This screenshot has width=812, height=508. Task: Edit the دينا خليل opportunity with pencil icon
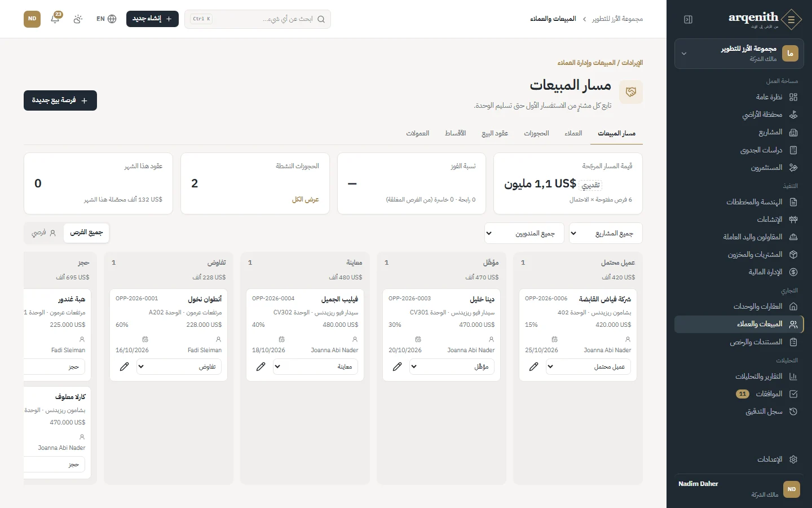(398, 366)
